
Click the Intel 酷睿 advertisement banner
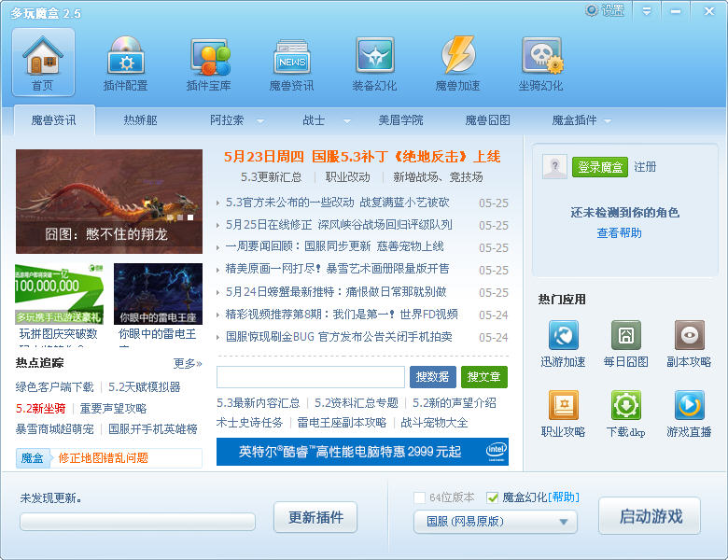point(362,452)
